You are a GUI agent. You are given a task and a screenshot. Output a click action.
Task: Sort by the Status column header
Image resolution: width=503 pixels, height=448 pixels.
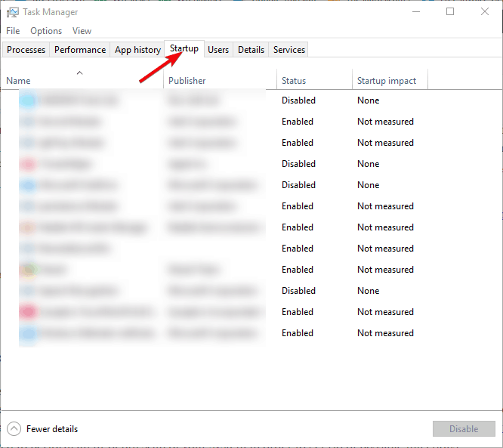coord(314,79)
